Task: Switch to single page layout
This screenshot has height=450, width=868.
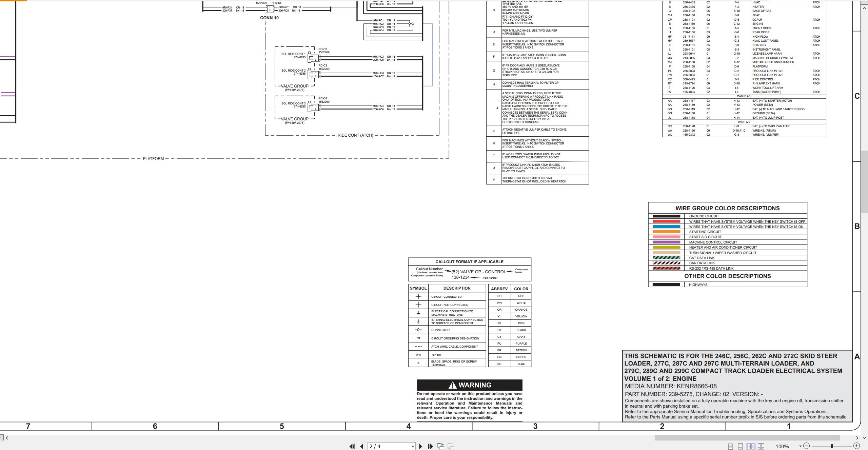Action: pyautogui.click(x=730, y=446)
